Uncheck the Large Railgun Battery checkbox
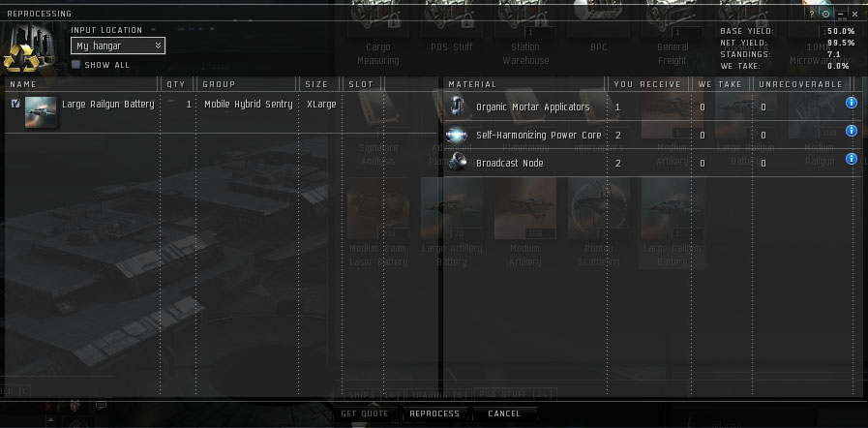This screenshot has width=868, height=428. coord(15,103)
